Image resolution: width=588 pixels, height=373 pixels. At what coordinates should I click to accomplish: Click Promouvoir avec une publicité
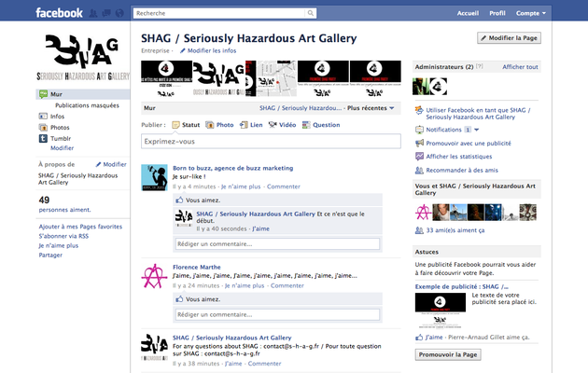pos(469,144)
